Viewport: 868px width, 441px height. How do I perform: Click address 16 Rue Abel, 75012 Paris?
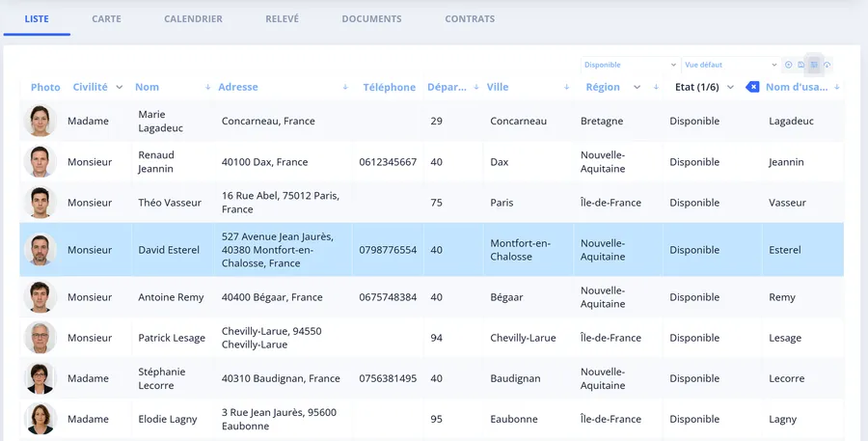[281, 203]
